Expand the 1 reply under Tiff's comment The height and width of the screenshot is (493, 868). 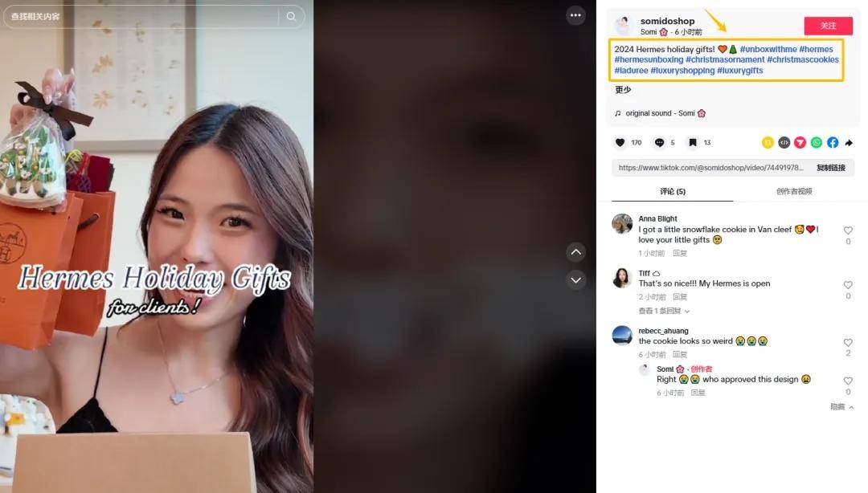pos(664,311)
